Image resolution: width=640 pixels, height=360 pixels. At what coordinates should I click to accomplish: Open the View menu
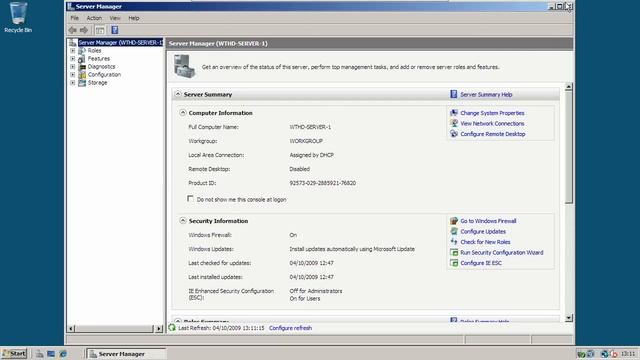115,18
